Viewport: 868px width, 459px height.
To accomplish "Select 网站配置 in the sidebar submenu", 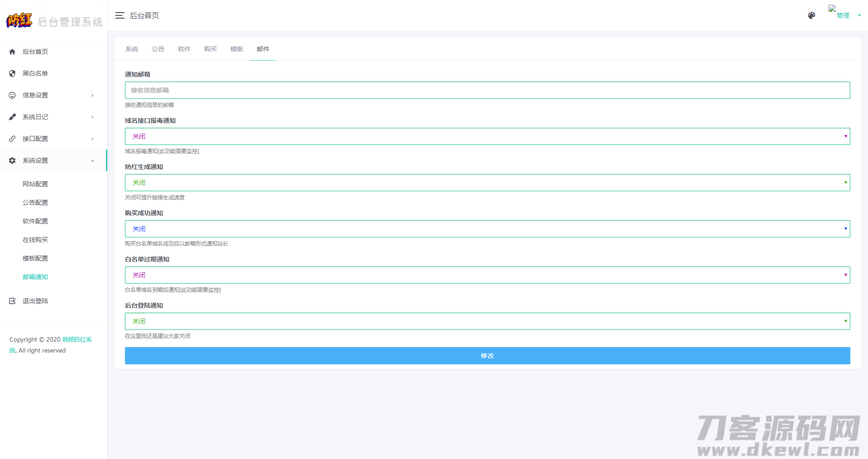I will click(x=35, y=184).
